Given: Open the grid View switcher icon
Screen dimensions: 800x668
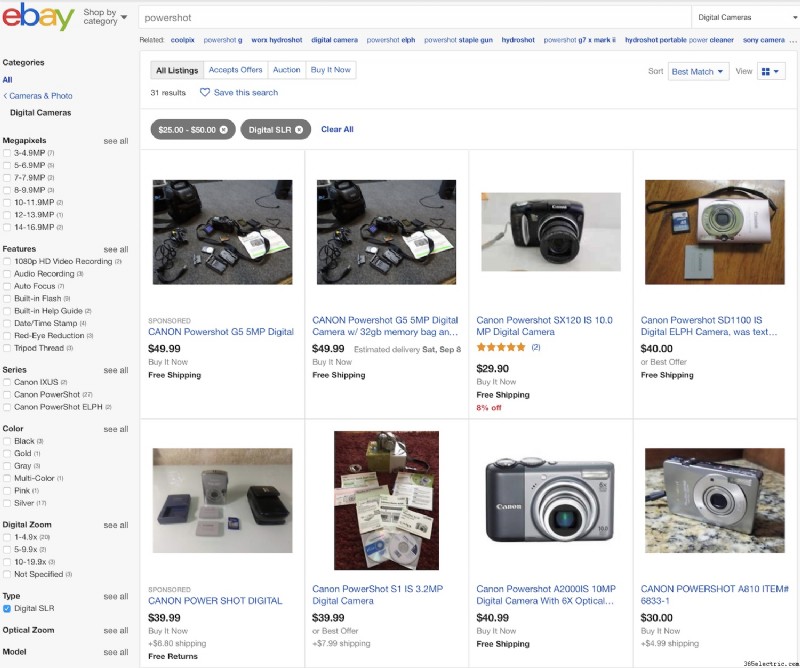Looking at the screenshot, I should (x=770, y=71).
